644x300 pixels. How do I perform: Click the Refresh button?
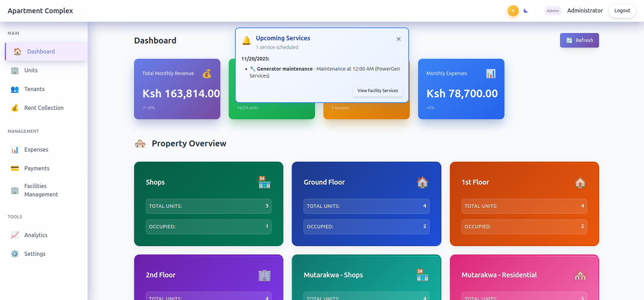coord(579,40)
